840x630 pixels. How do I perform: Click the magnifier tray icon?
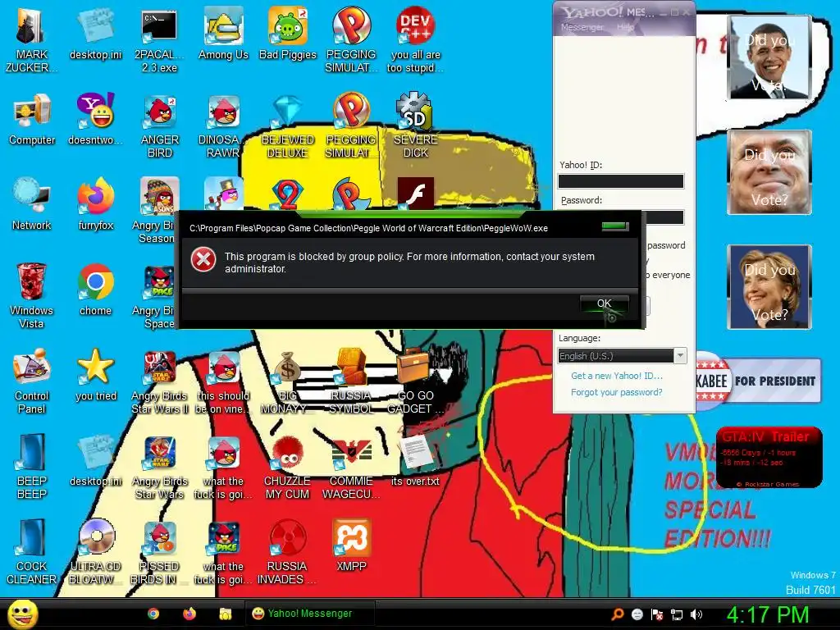tap(617, 614)
